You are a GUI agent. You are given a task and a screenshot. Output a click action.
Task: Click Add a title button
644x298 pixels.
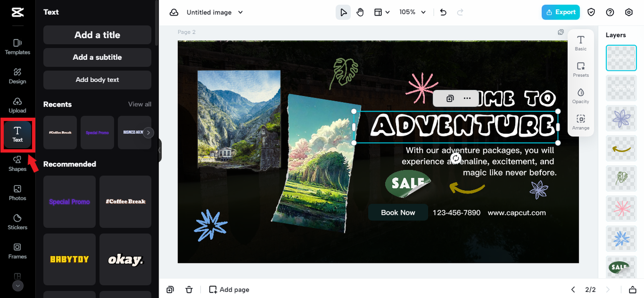click(97, 35)
